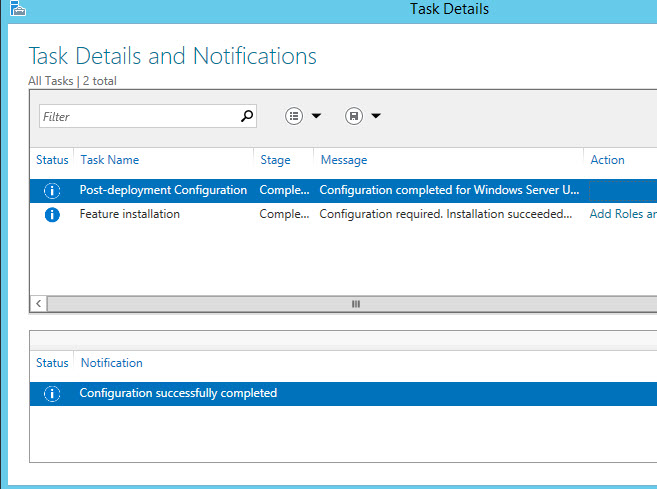
Task: Click Notification column header
Action: [111, 362]
